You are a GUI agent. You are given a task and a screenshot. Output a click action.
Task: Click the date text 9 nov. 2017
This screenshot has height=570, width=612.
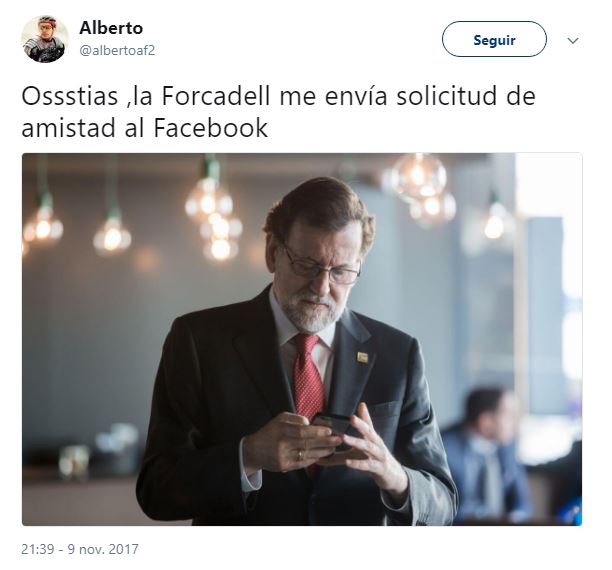[x=103, y=549]
